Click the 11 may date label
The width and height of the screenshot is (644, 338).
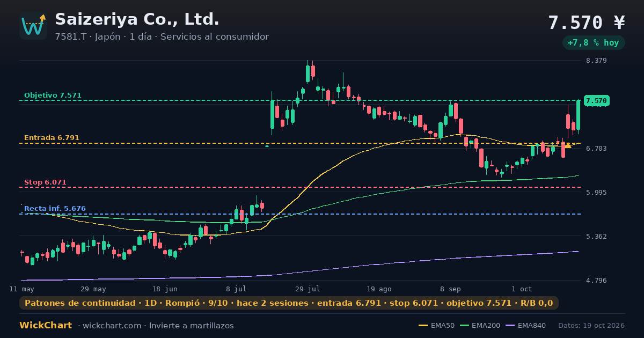[21, 289]
